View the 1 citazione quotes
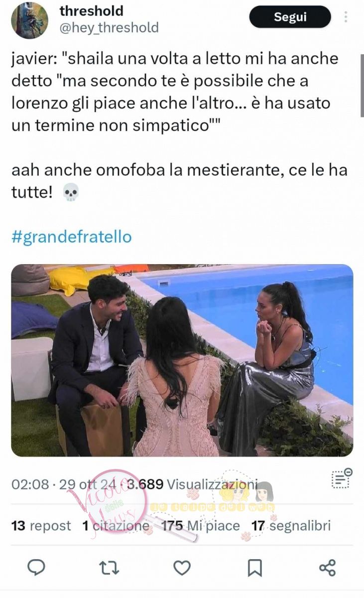The width and height of the screenshot is (364, 598). click(116, 526)
